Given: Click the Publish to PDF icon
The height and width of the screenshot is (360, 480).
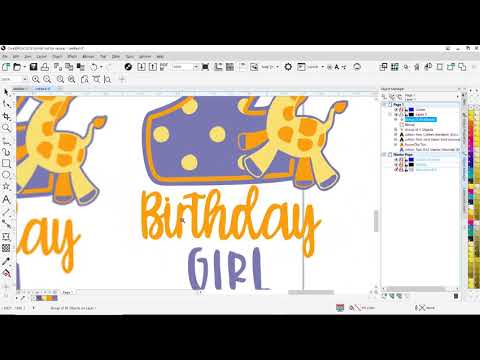Looking at the screenshot, I should [x=164, y=67].
